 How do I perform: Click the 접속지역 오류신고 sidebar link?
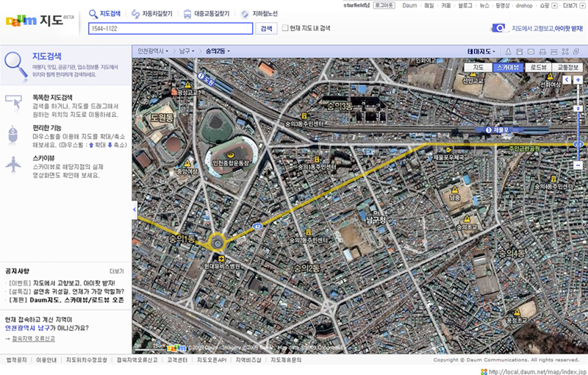33,339
